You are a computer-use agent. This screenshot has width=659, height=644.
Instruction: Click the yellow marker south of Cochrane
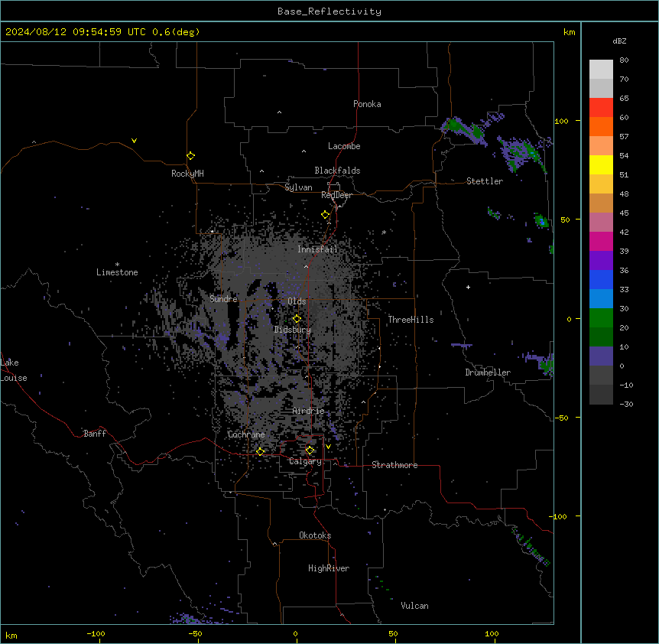(x=260, y=451)
